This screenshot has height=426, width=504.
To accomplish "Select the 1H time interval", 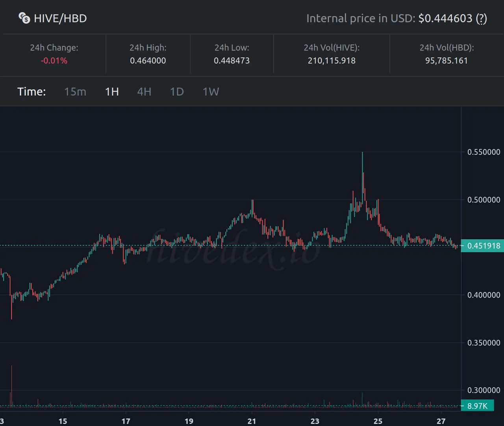I will 112,92.
